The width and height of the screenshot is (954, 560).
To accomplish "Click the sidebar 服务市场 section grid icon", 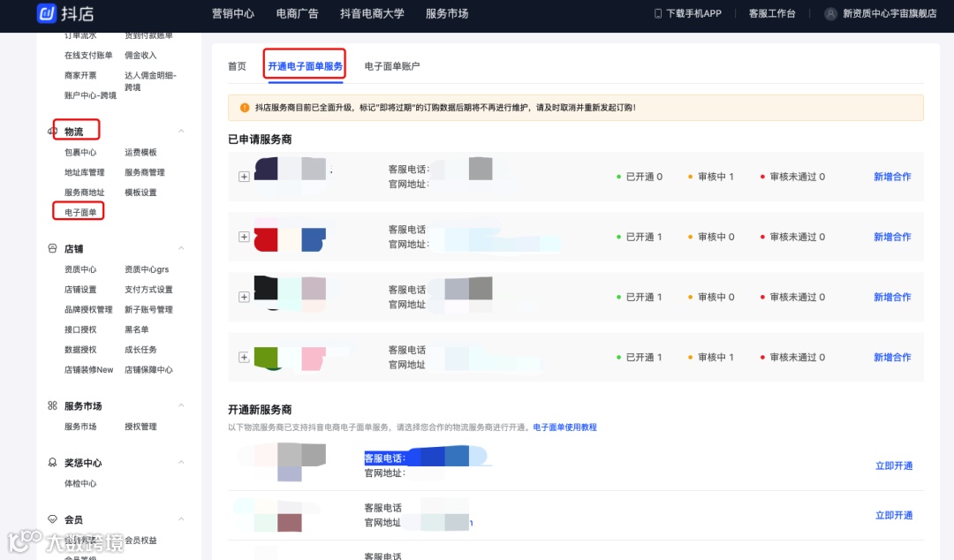I will (x=52, y=405).
